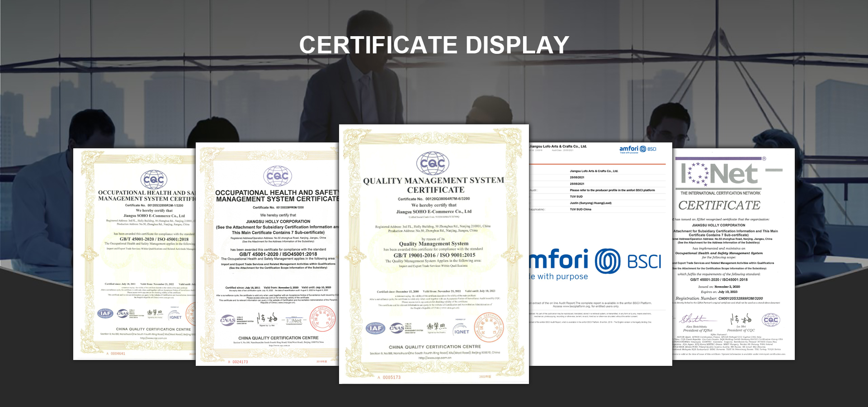Click the red stamp on the Jiangsu Holly Corporation certificate
Screen dimensions: 868x407
point(323,319)
